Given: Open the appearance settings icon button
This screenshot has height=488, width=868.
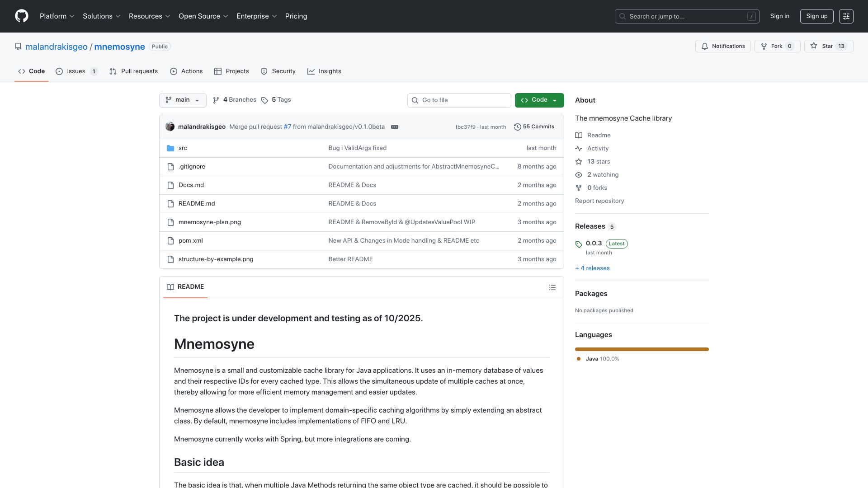Looking at the screenshot, I should tap(846, 16).
